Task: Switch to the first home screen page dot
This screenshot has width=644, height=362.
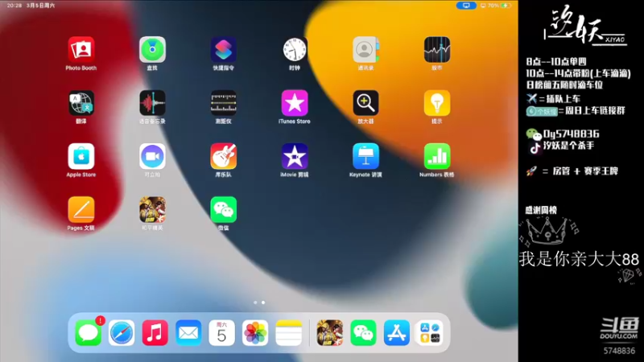Action: coord(255,302)
